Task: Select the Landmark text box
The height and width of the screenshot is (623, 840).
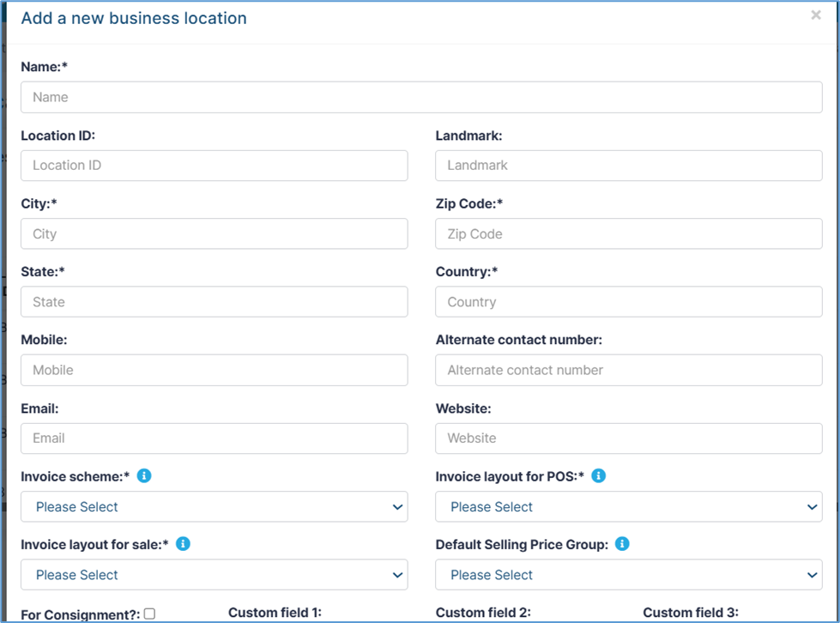Action: (628, 165)
